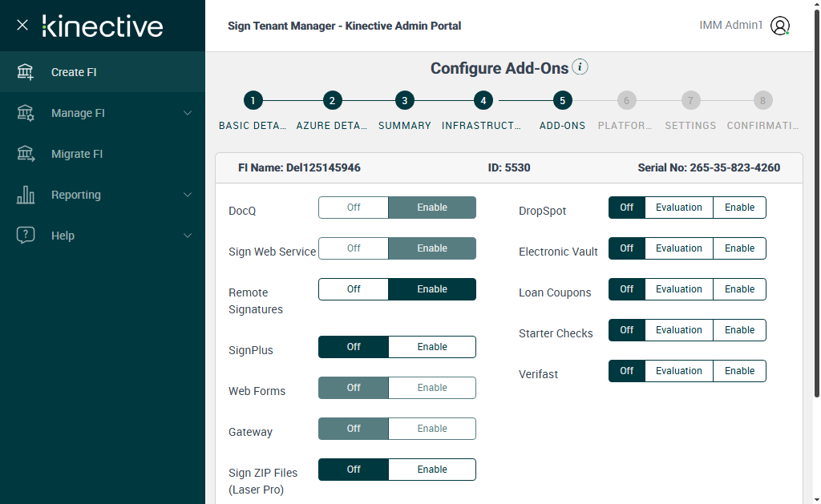Enable the SignPlus add-on
The height and width of the screenshot is (504, 821).
coord(432,347)
